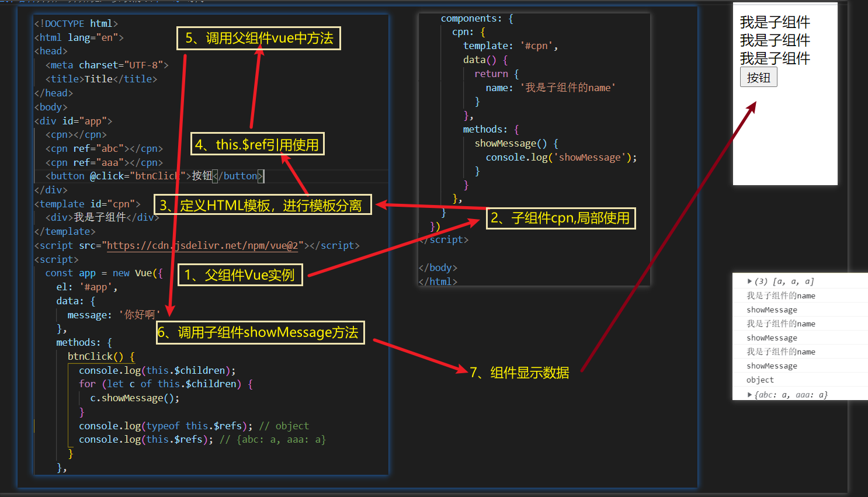Click the btnClick() { method line
This screenshot has width=868, height=497.
point(101,356)
